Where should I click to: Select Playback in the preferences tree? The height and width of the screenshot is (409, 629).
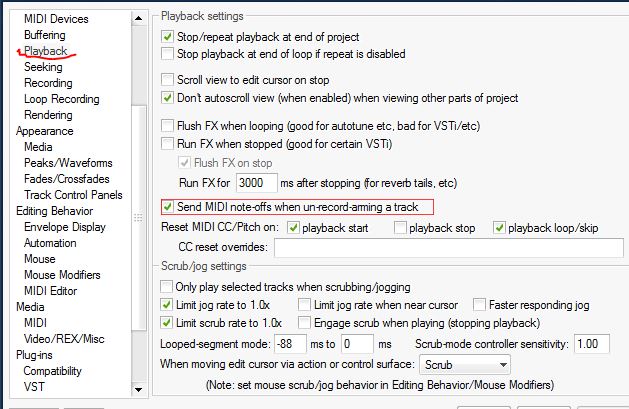(x=45, y=50)
